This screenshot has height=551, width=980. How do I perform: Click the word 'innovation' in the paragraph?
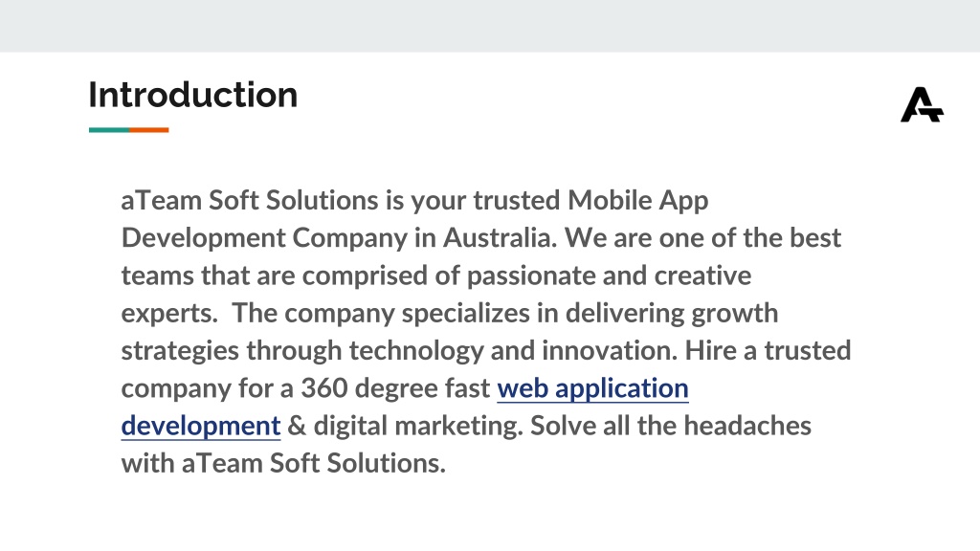608,350
